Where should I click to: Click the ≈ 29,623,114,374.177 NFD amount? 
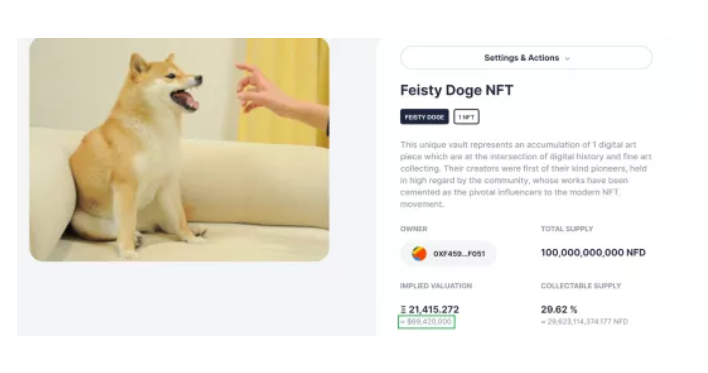coord(585,322)
